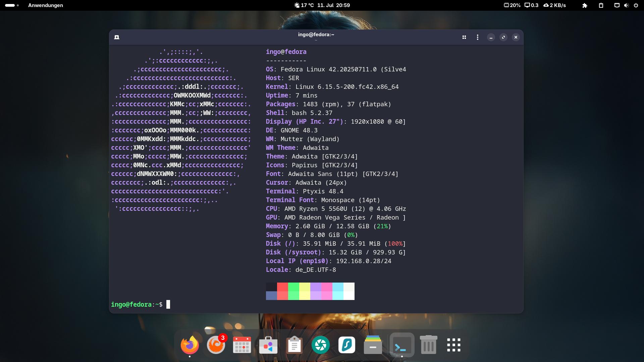Viewport: 644px width, 362px height.
Task: Open the clipboard app in dock
Action: (294, 345)
